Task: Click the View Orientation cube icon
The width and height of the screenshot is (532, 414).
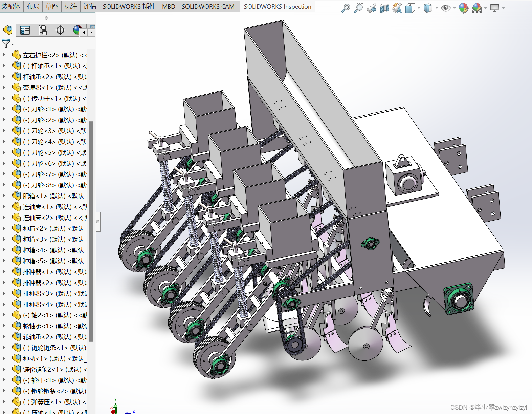Action: pos(410,8)
